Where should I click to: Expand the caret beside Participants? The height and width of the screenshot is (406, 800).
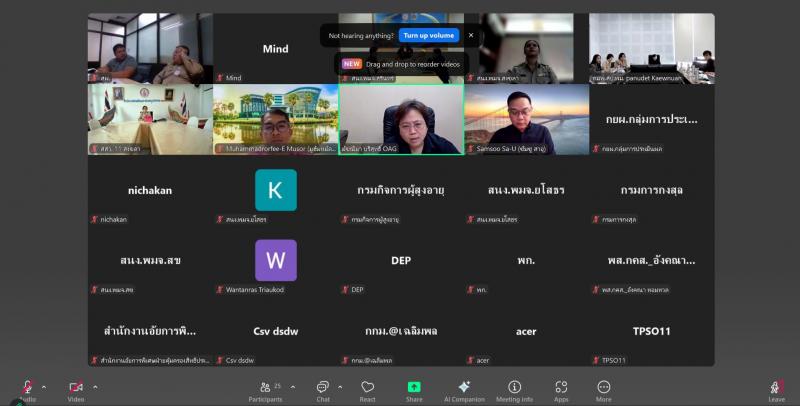(293, 387)
